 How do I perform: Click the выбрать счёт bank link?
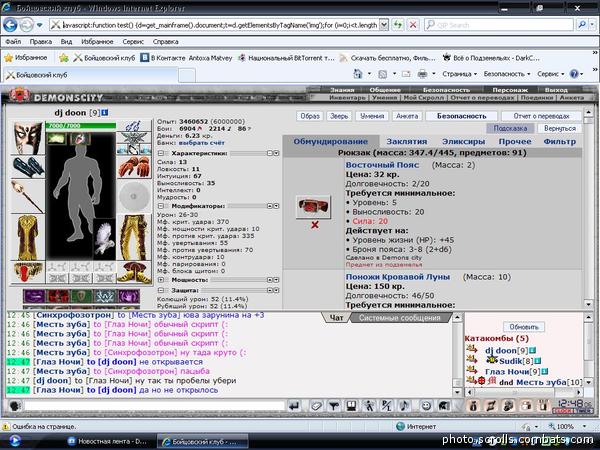pyautogui.click(x=202, y=143)
